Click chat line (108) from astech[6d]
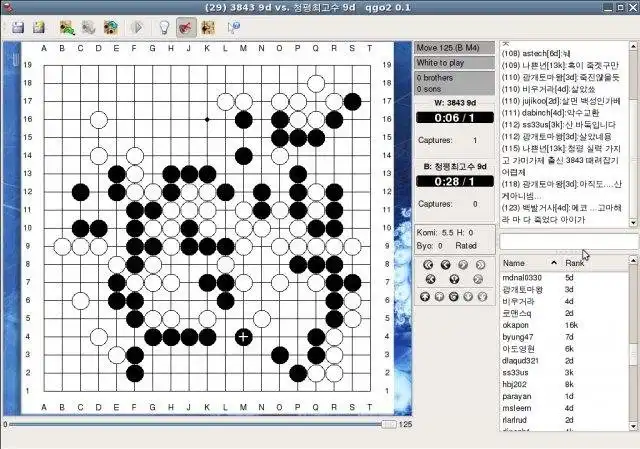This screenshot has width=640, height=449. coord(536,53)
